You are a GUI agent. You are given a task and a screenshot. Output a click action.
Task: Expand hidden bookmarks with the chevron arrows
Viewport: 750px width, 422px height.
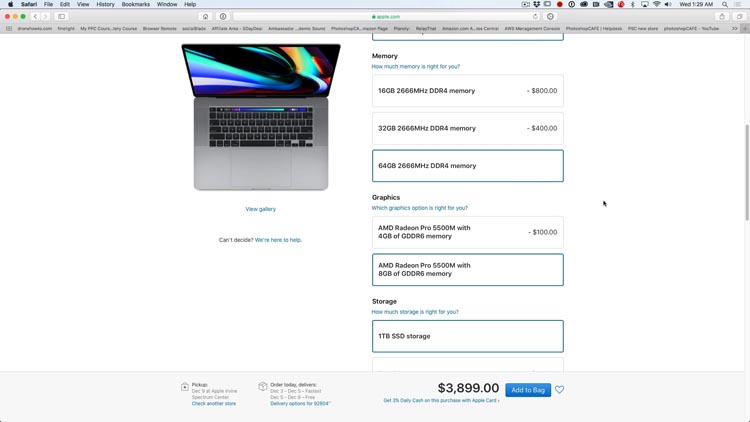(734, 29)
